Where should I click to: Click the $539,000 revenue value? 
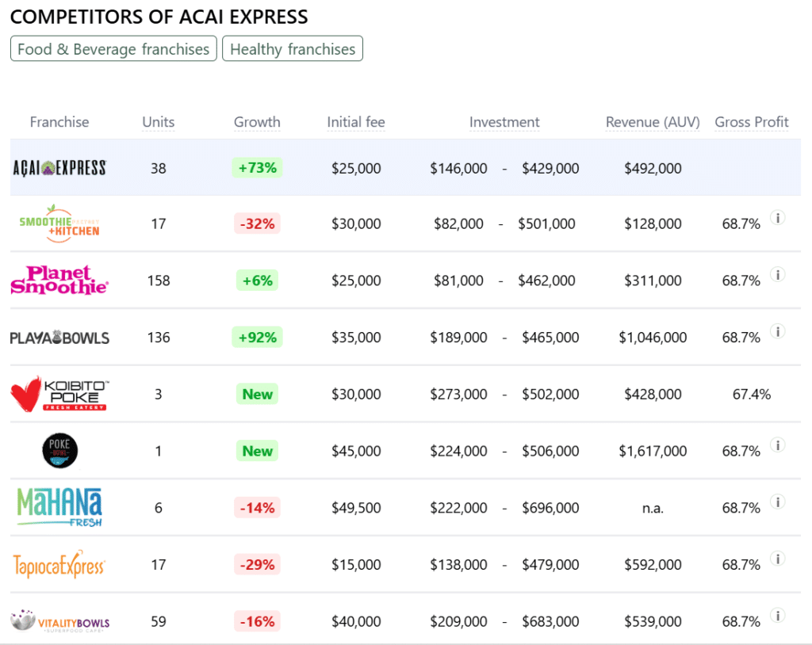click(x=653, y=621)
